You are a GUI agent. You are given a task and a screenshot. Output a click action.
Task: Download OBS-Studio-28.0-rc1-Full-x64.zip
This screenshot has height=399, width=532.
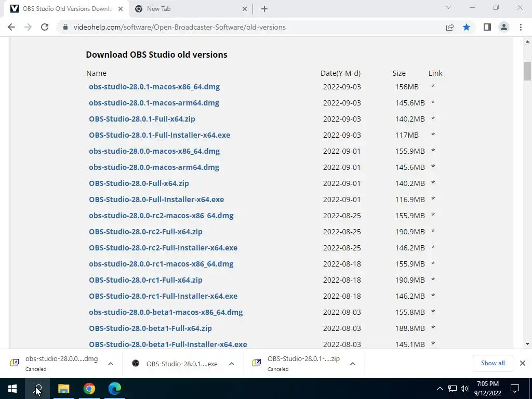pos(145,280)
